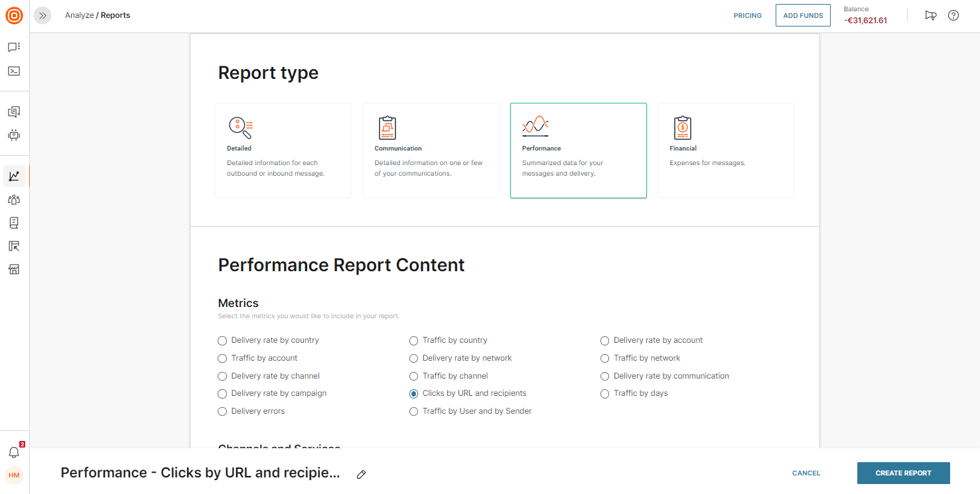Image resolution: width=980 pixels, height=494 pixels.
Task: Edit report name with pencil icon
Action: 361,474
